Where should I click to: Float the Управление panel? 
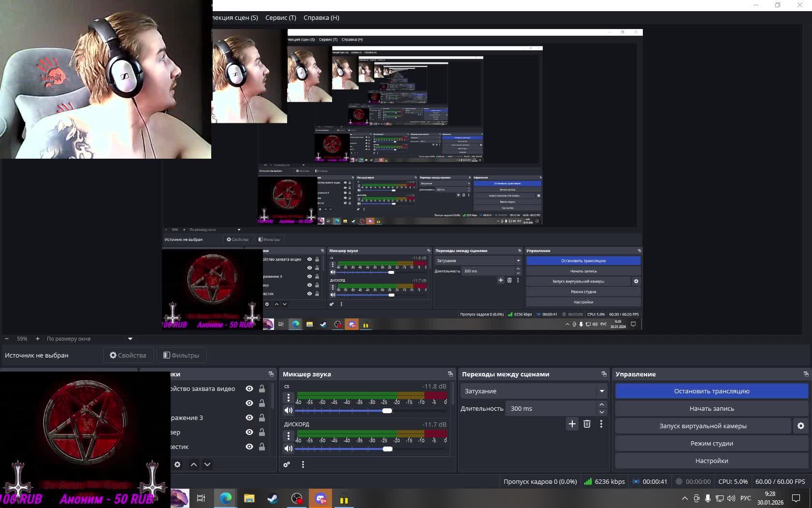point(806,374)
